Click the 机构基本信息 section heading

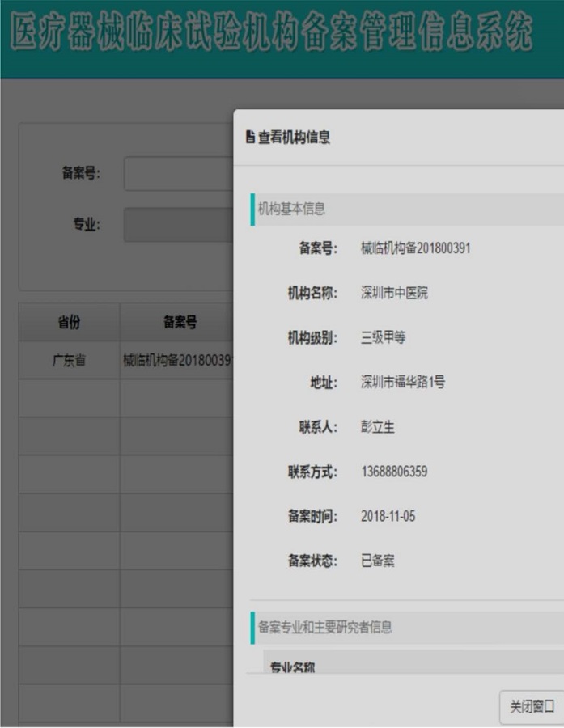(x=292, y=210)
